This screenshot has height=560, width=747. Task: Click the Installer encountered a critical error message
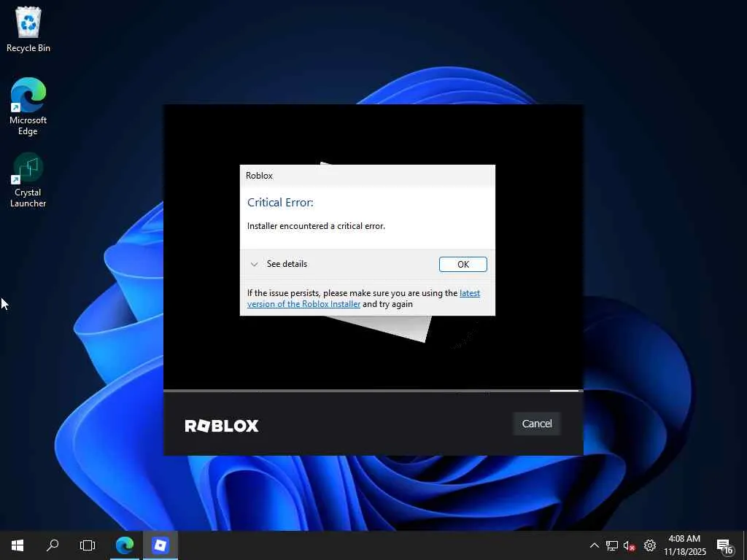[316, 226]
